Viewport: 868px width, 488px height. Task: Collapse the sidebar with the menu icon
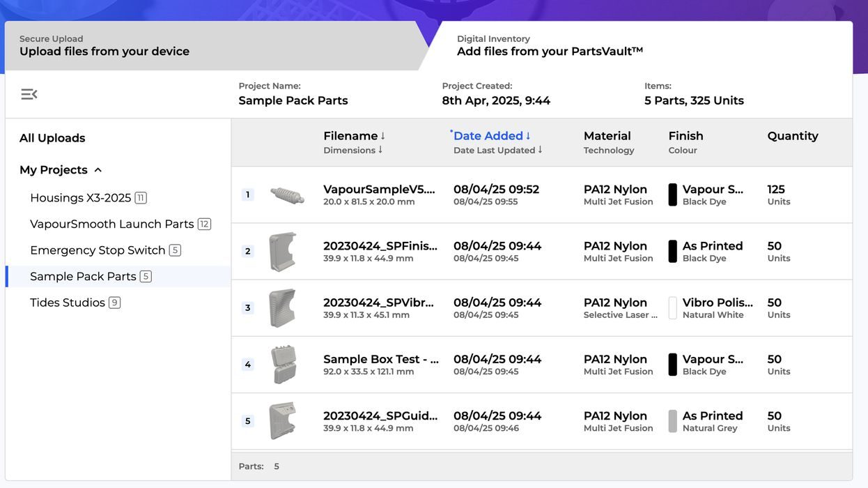(x=29, y=94)
